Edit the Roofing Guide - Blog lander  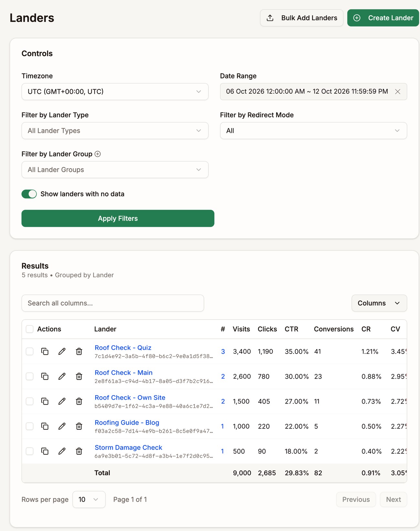click(62, 426)
